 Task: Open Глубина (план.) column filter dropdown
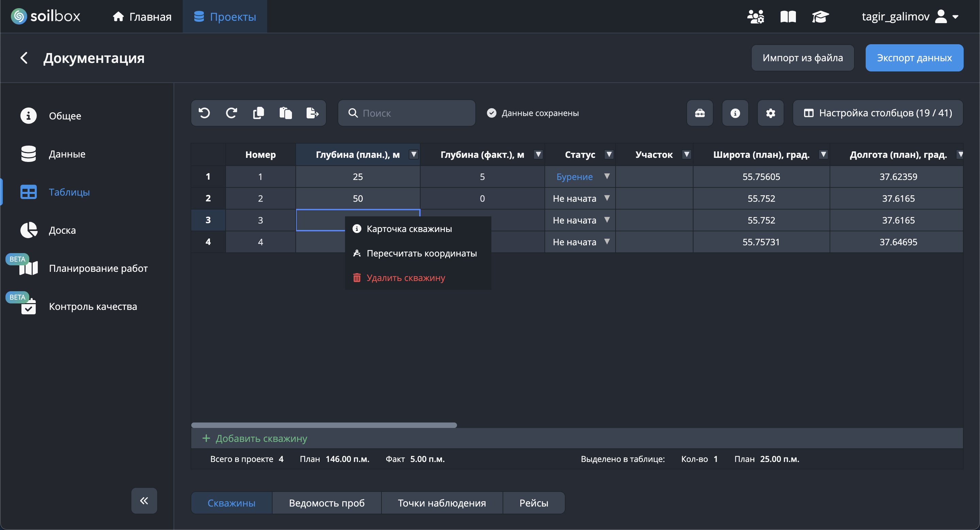pyautogui.click(x=413, y=154)
